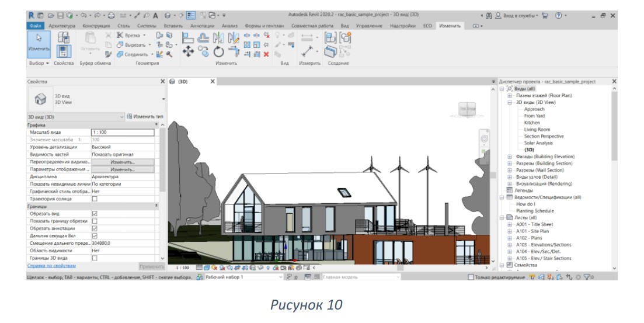This screenshot has height=323, width=644.
Task: Enable the Показать границу обрезки checkbox
Action: [95, 221]
